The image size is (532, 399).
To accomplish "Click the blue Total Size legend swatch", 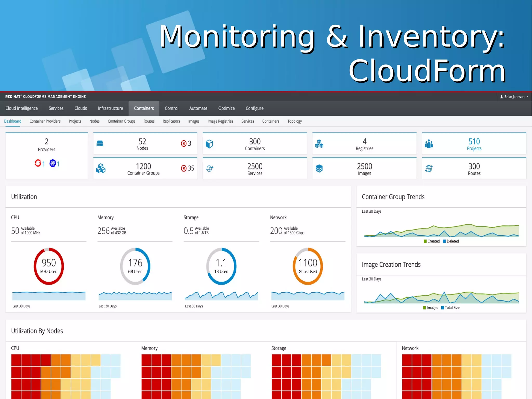I will (442, 308).
